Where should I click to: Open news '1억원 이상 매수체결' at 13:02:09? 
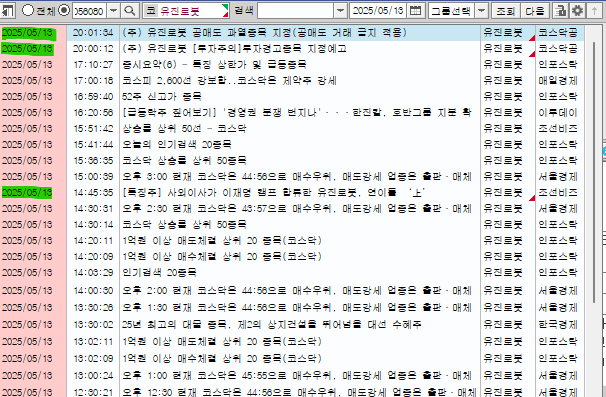coord(222,359)
